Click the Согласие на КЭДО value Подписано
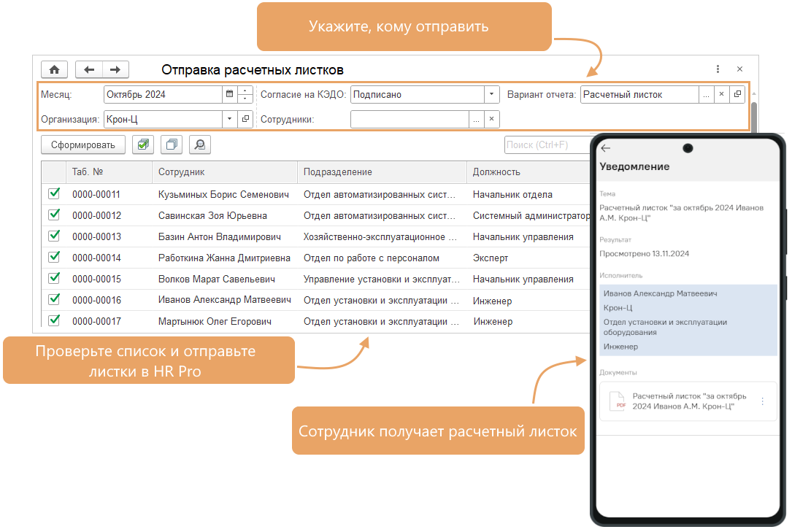Viewport: 792px width, 532px height. [x=418, y=94]
